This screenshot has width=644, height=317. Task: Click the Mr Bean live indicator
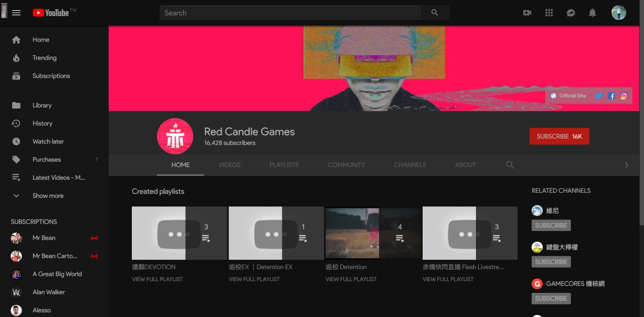click(x=94, y=238)
